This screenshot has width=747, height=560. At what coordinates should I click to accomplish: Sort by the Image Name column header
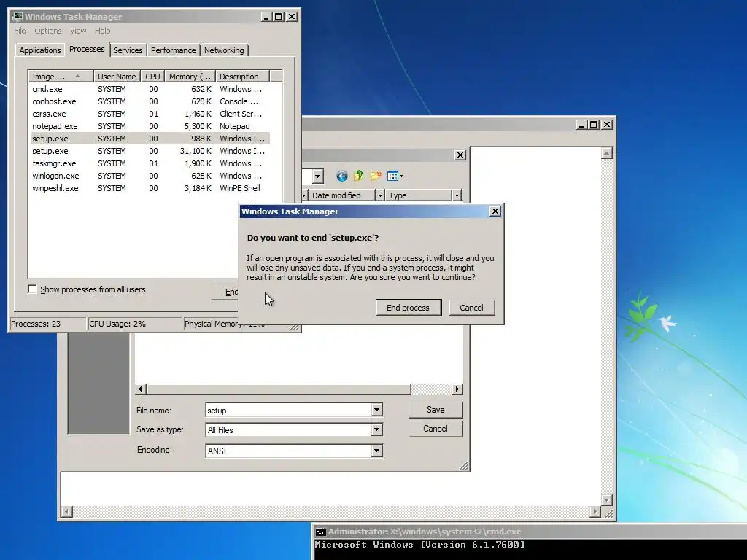(61, 76)
